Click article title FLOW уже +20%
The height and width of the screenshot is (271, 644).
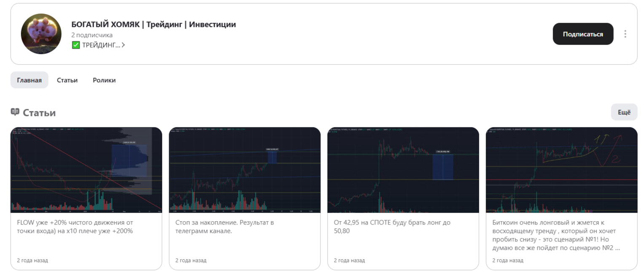click(75, 227)
